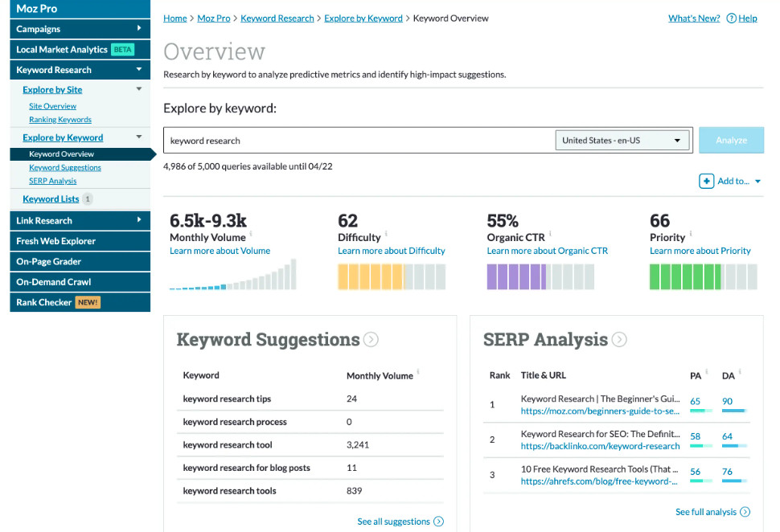Viewport: 780px width, 532px height.
Task: Click the purple Organic CTR bar
Action: [x=540, y=277]
